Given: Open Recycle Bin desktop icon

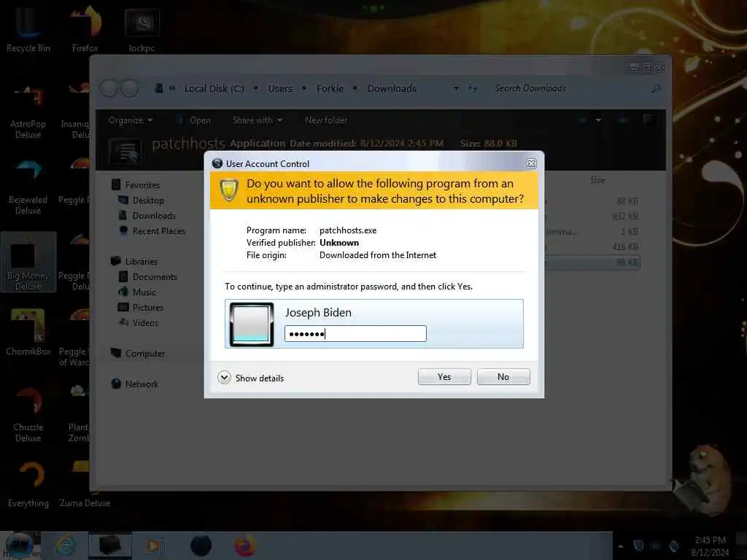Looking at the screenshot, I should click(28, 28).
